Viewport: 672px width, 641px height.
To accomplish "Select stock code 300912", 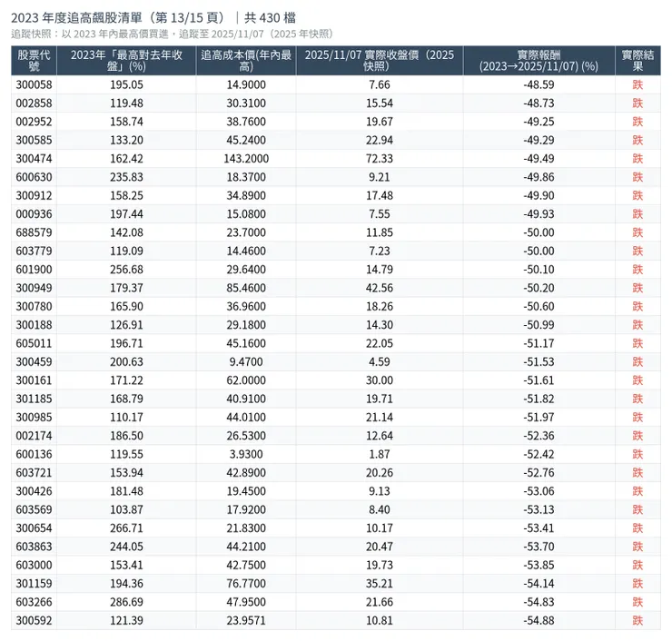I will pyautogui.click(x=34, y=195).
